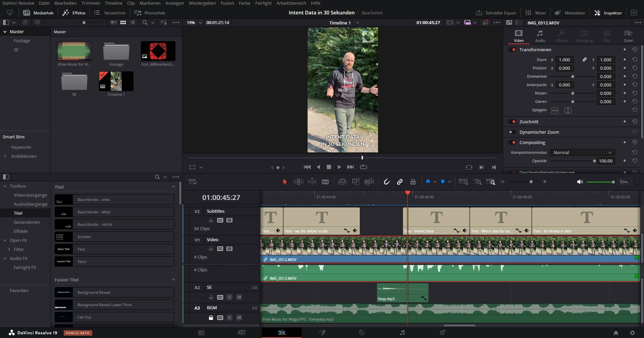The width and height of the screenshot is (644, 338).
Task: Open the Kompositionsmodus Normal dropdown
Action: (582, 152)
